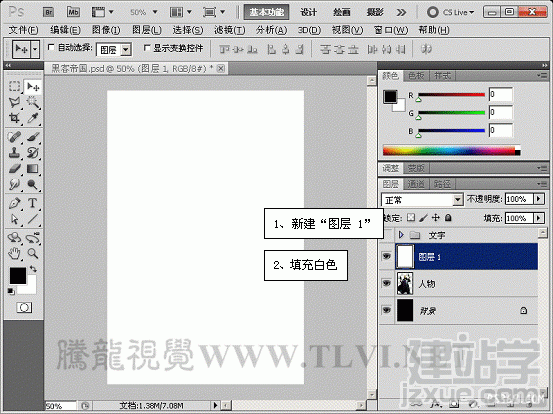Image resolution: width=553 pixels, height=414 pixels.
Task: Open the 不透明度 slider arrow
Action: pos(539,199)
